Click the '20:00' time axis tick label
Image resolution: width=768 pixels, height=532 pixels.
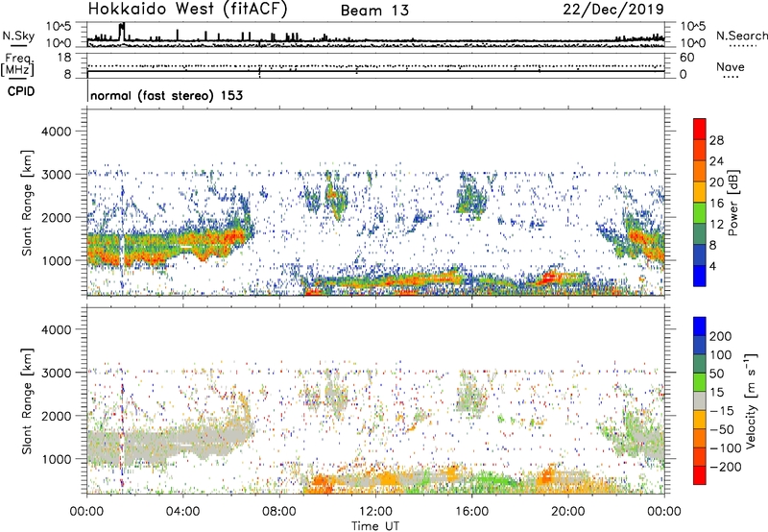(x=567, y=512)
